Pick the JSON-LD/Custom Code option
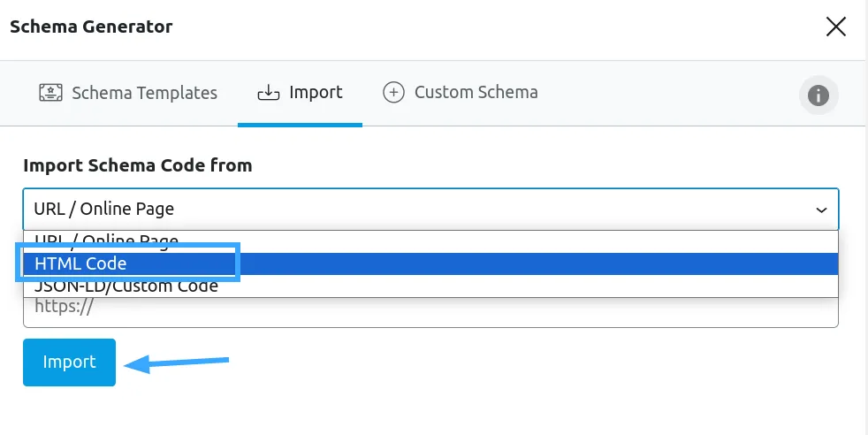Image resolution: width=868 pixels, height=435 pixels. (x=430, y=286)
